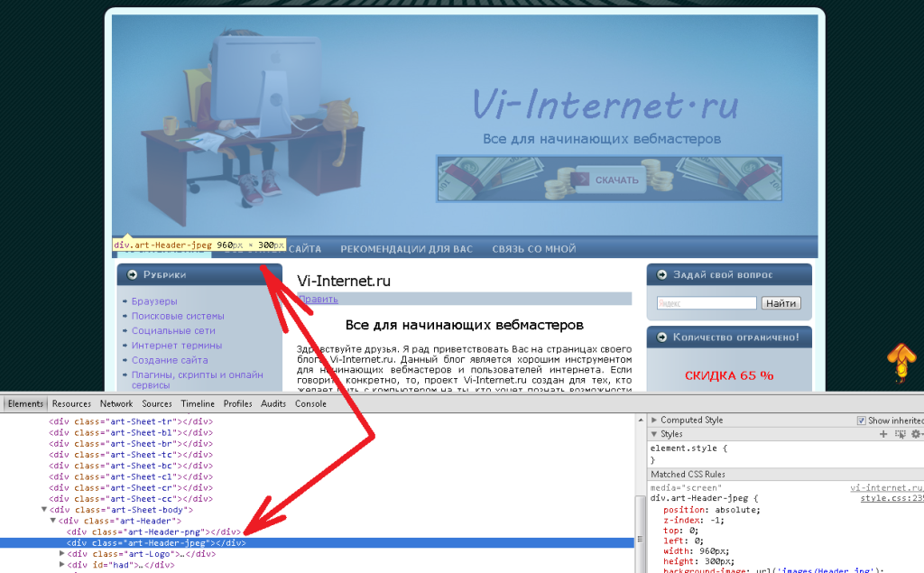Collapse the Styles section

(x=654, y=434)
